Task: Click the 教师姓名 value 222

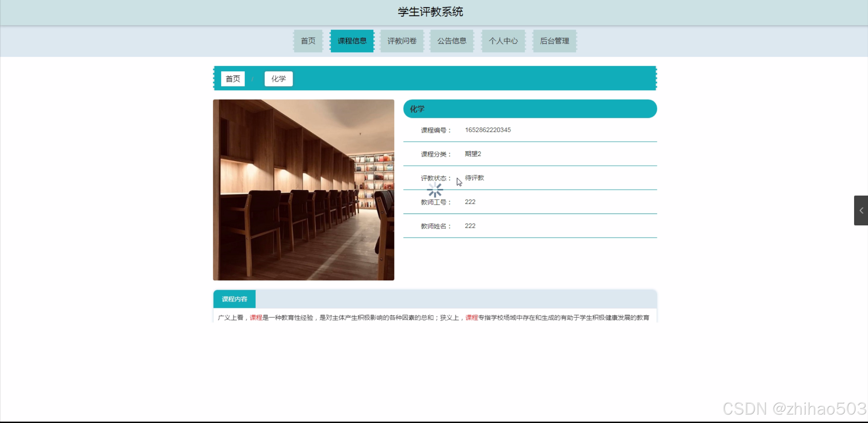Action: (x=470, y=226)
